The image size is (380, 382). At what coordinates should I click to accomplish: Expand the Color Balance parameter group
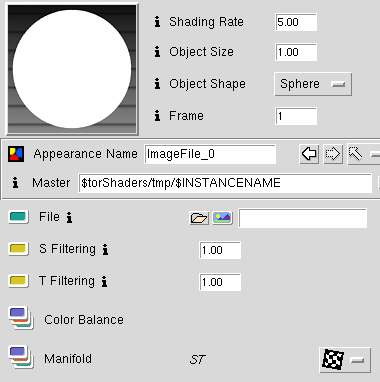click(x=21, y=318)
